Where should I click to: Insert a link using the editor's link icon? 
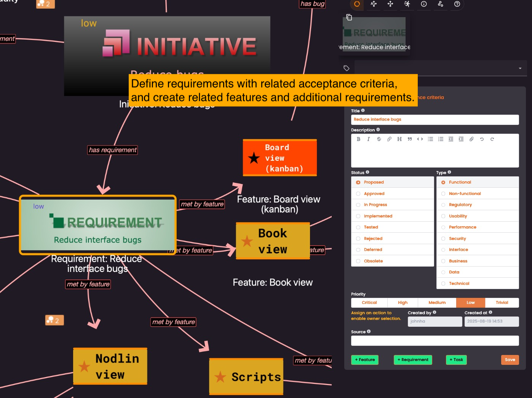389,139
